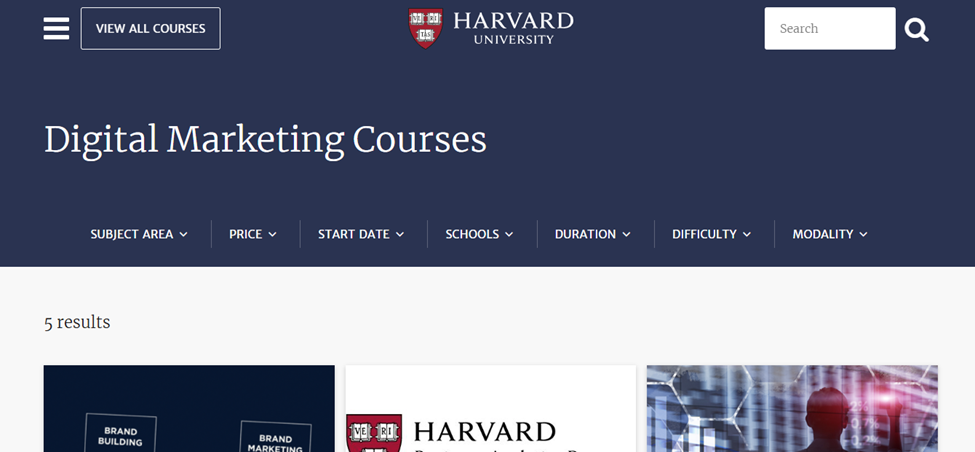Click the Digital Marketing Courses heading
Screen dimensions: 975x452
[265, 139]
